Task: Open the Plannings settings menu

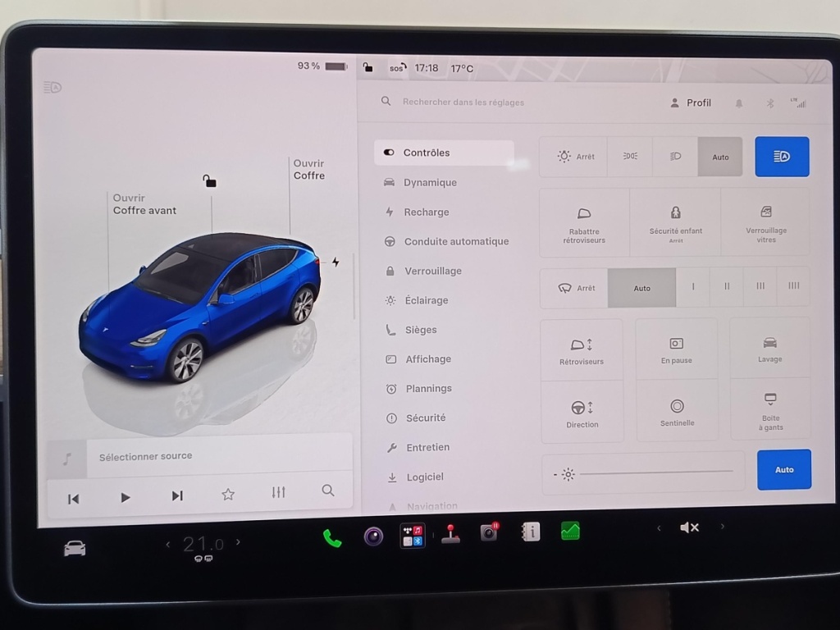Action: (419, 389)
